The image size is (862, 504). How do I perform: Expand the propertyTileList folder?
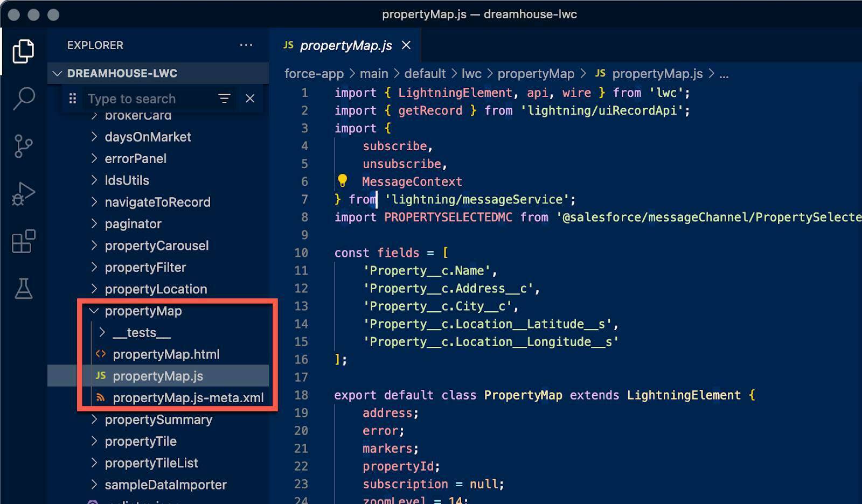[x=158, y=463]
